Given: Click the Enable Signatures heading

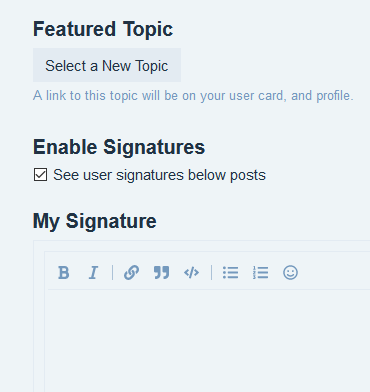Looking at the screenshot, I should click(119, 147).
